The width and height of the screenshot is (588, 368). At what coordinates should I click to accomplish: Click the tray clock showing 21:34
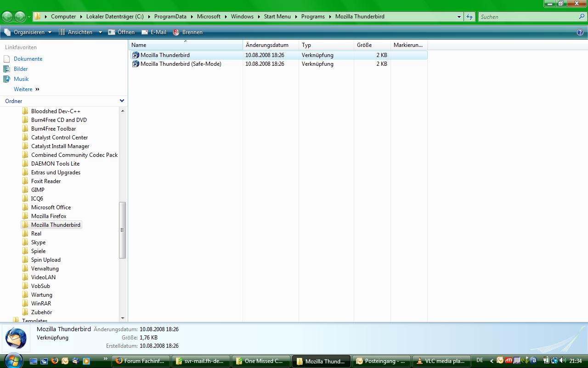click(x=576, y=361)
